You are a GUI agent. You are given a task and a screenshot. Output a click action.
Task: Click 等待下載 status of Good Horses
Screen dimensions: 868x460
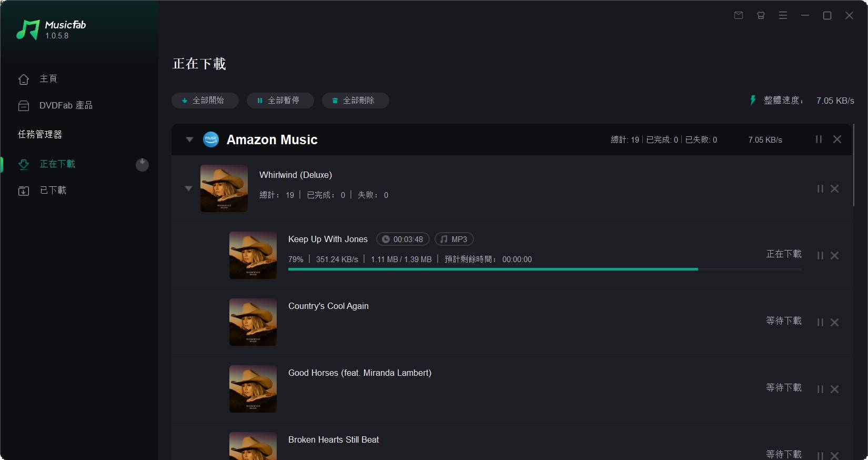[x=784, y=387]
